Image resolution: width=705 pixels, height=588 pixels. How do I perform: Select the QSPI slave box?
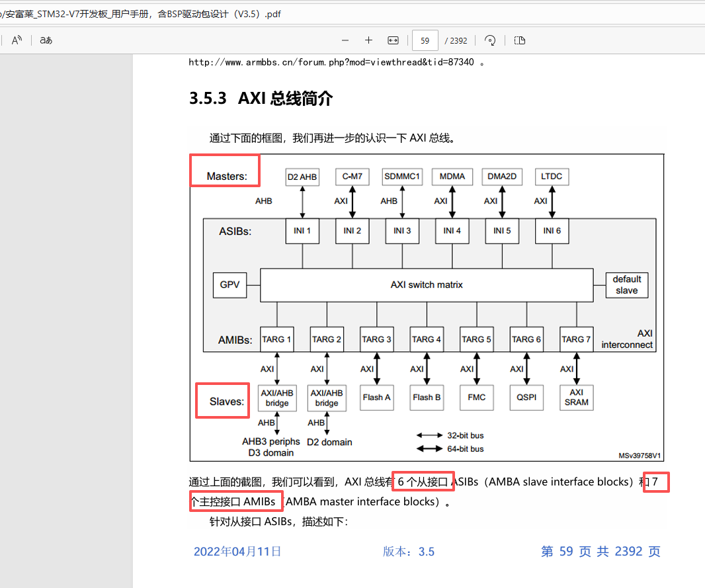coord(526,398)
